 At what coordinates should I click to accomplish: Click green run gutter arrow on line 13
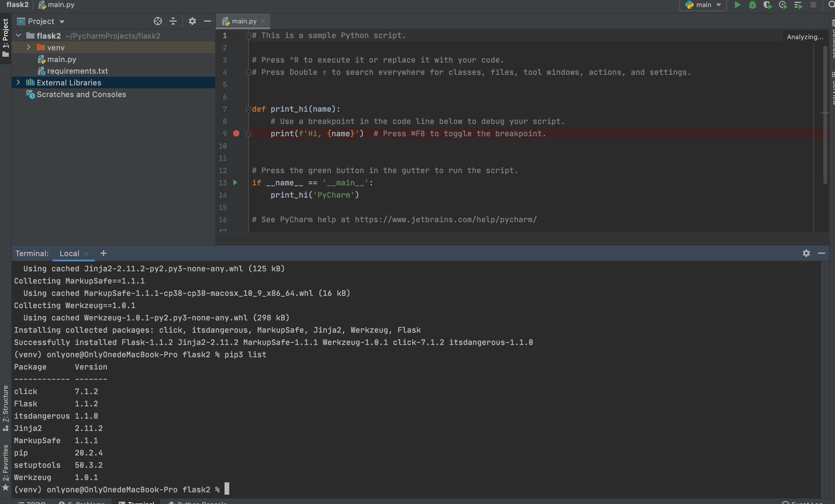click(x=235, y=183)
